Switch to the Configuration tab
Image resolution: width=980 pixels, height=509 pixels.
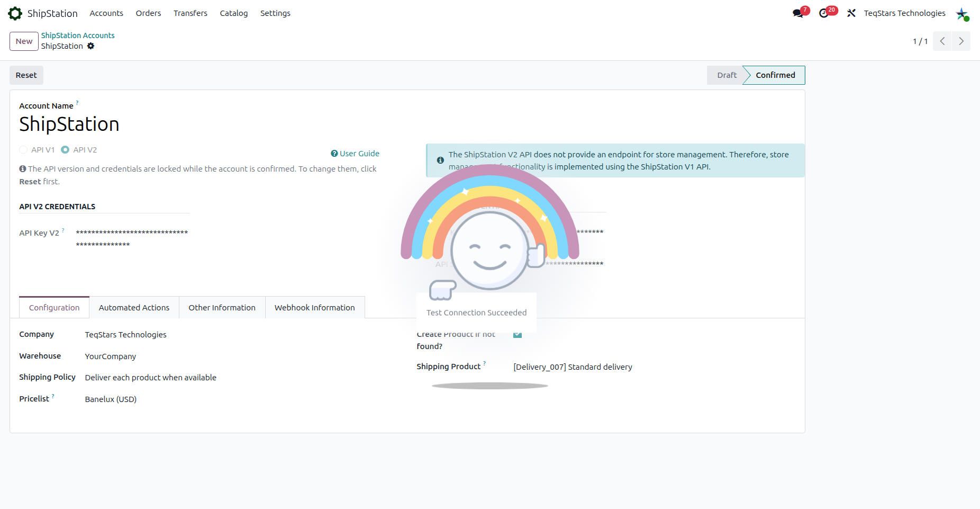55,308
